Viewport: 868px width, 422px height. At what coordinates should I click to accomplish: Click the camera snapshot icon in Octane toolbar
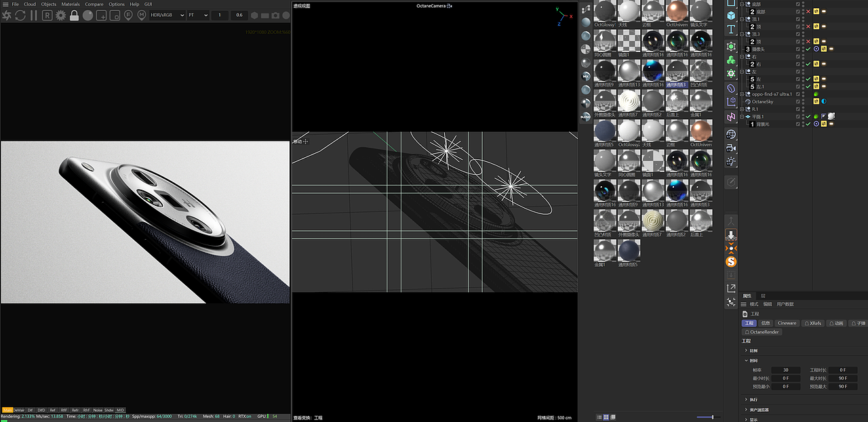point(276,15)
